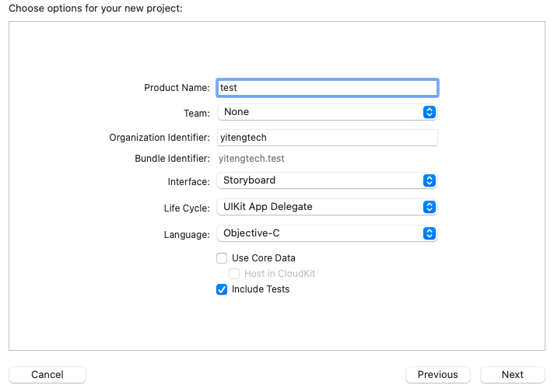The height and width of the screenshot is (392, 554).
Task: Click into the Organization Identifier field
Action: (x=327, y=138)
